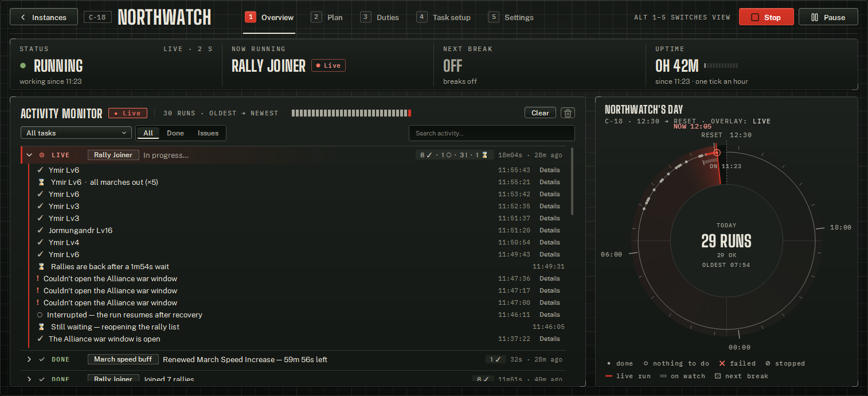
Task: Go back to Instances
Action: tap(44, 17)
